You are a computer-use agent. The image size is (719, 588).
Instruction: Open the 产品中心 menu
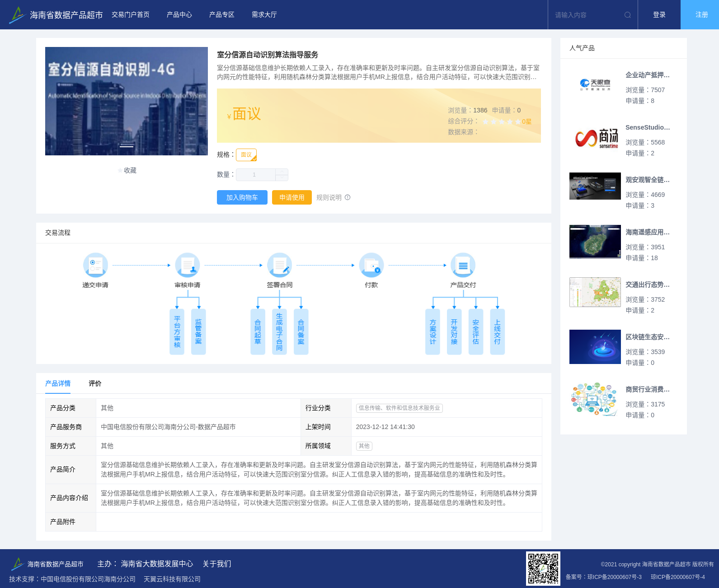click(179, 15)
